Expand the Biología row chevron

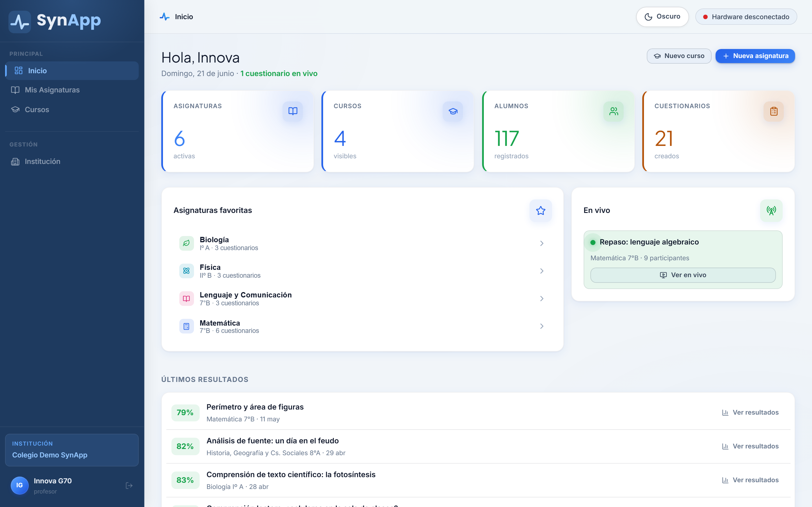[542, 243]
